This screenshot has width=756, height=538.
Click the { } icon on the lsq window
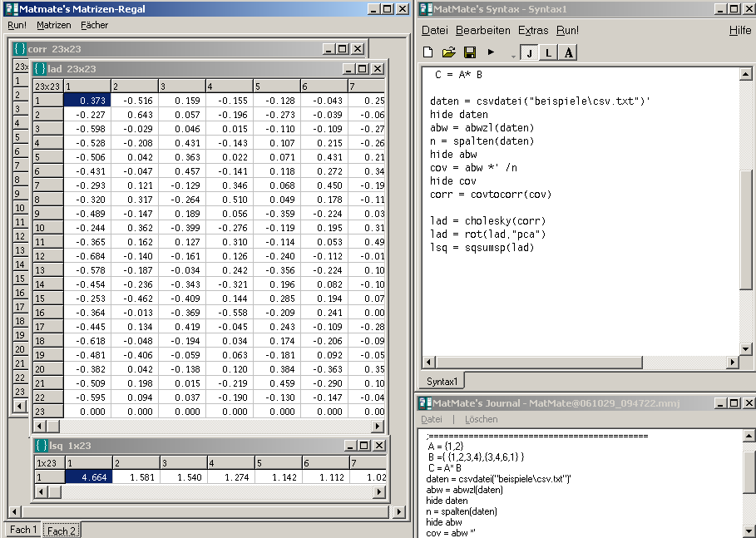[x=42, y=446]
